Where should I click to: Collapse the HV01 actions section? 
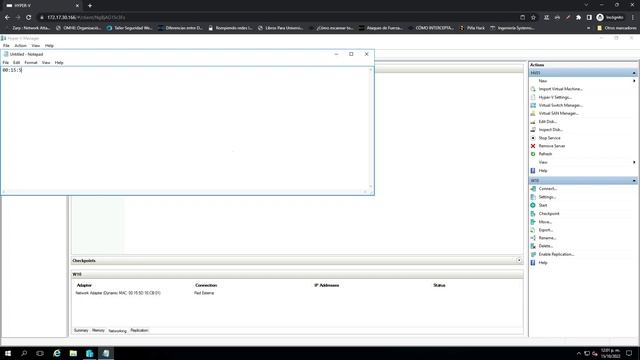(634, 73)
